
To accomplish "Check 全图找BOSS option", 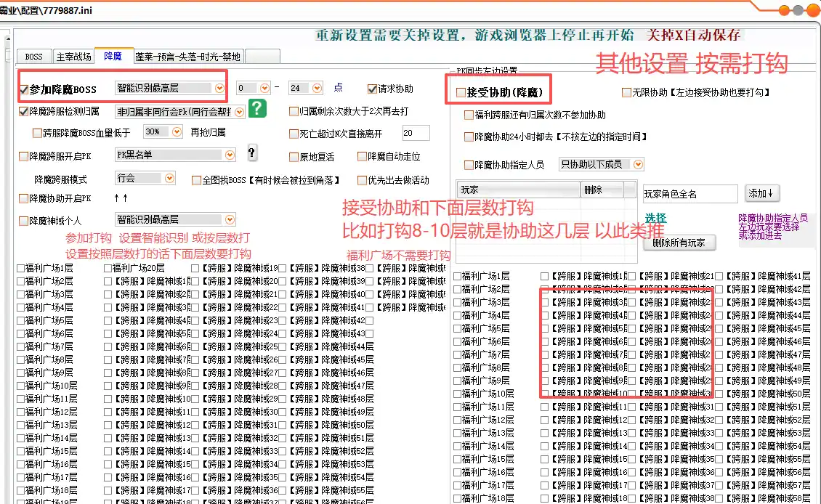I will point(196,181).
